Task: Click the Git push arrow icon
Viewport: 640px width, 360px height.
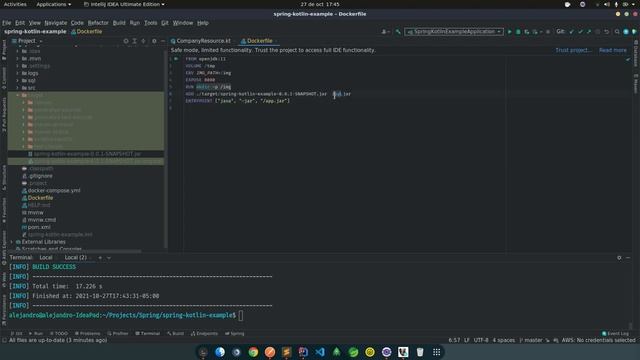Action: pos(589,32)
